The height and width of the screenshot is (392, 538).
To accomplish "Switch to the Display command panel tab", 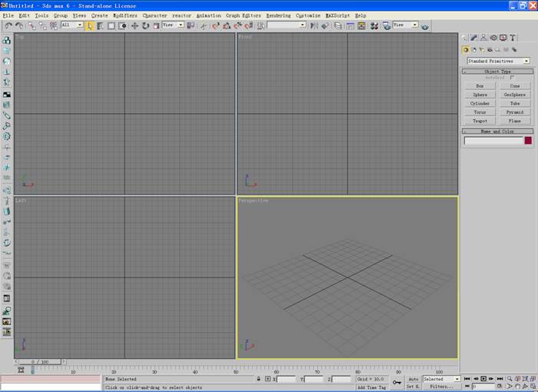I will tap(503, 38).
